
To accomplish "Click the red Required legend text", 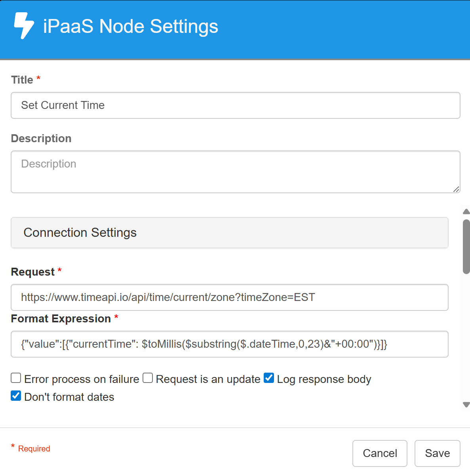I will (x=34, y=449).
